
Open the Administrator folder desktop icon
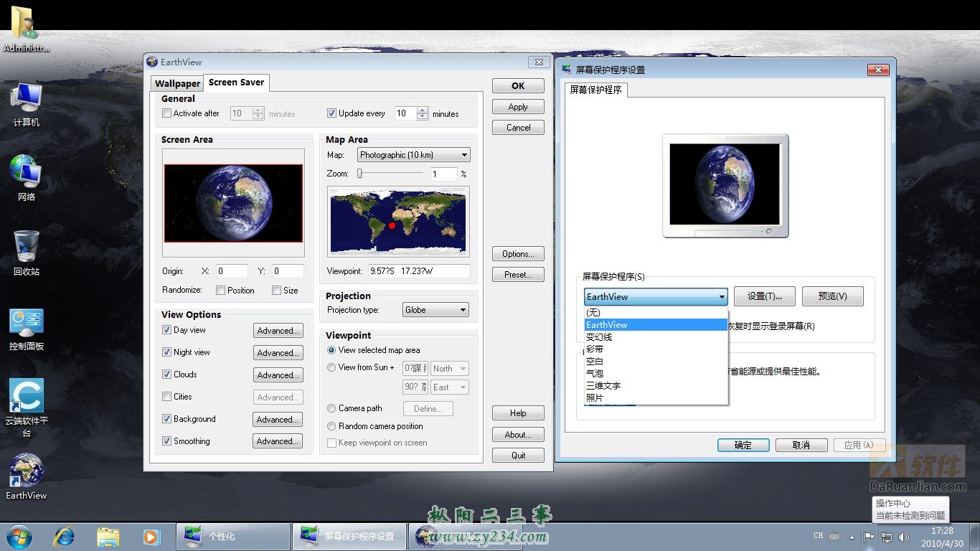(26, 29)
